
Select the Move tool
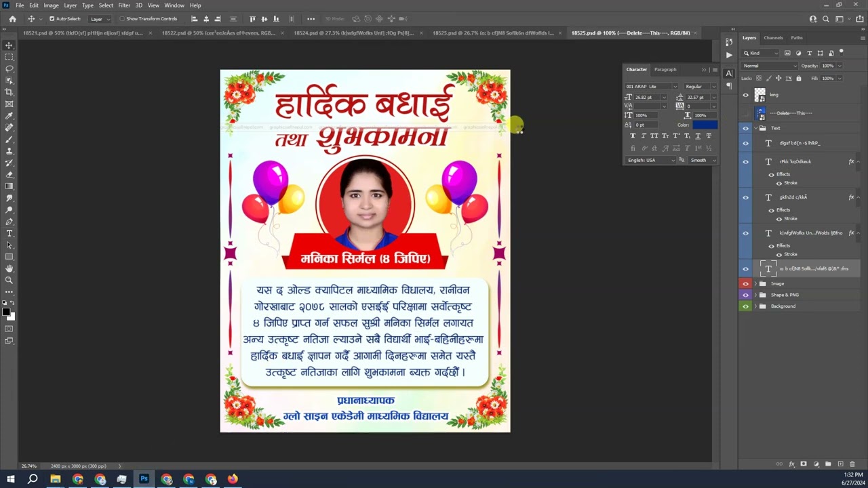point(9,45)
